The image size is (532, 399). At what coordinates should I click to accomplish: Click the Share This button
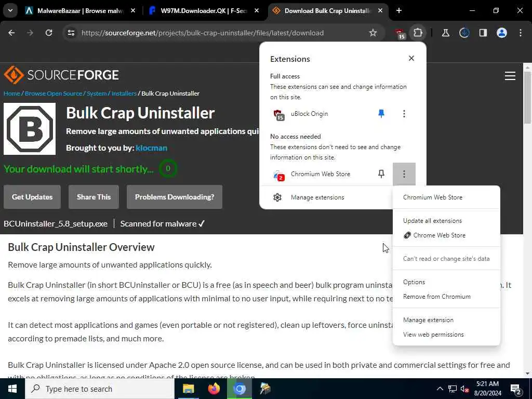[x=94, y=197]
